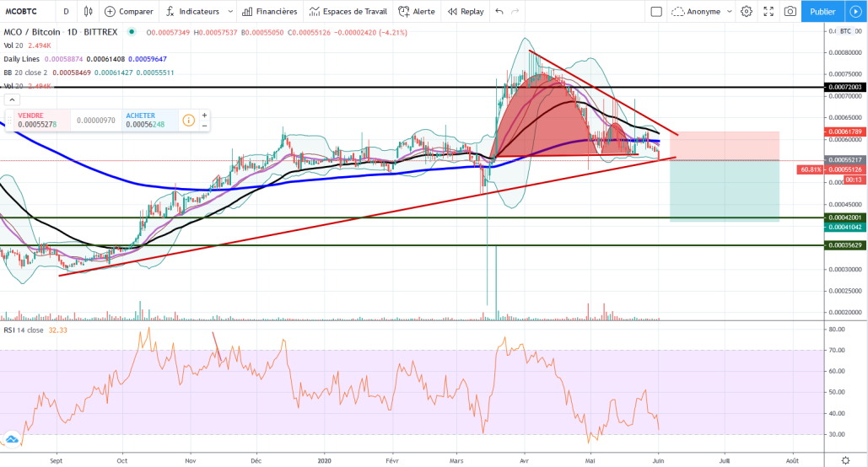Open the D interval selector

(x=67, y=11)
